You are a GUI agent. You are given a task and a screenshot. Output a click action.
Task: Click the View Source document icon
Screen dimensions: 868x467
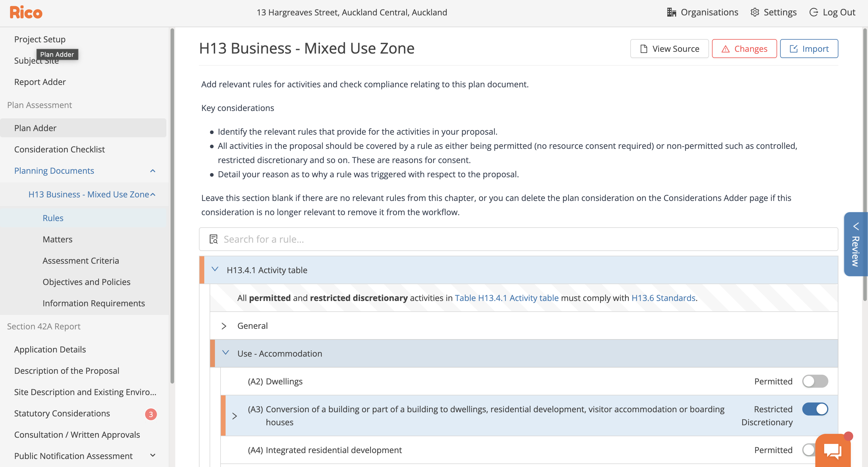(x=644, y=49)
